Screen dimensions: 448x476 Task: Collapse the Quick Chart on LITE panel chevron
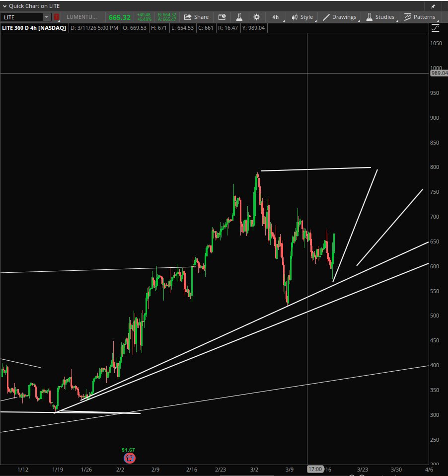tap(4, 6)
